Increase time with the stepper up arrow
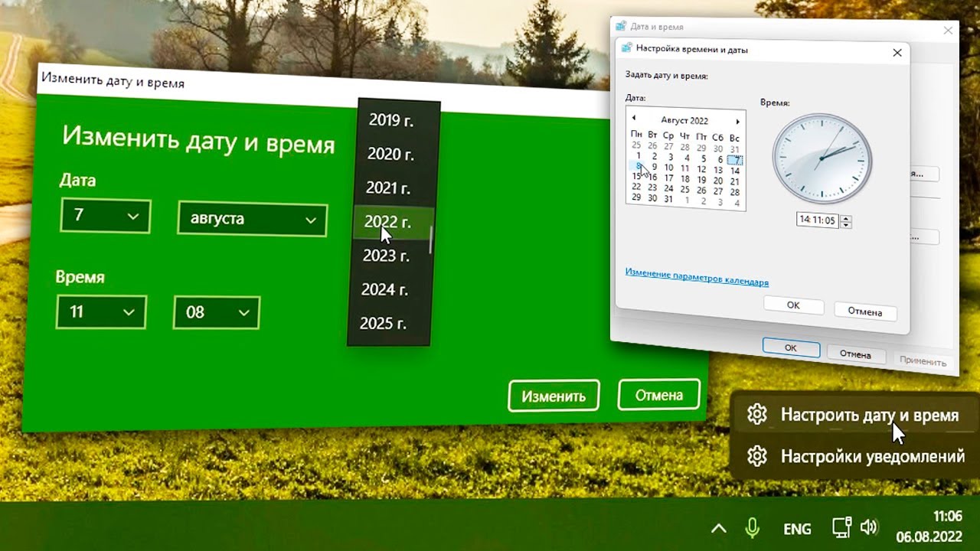The width and height of the screenshot is (980, 551). [x=846, y=217]
